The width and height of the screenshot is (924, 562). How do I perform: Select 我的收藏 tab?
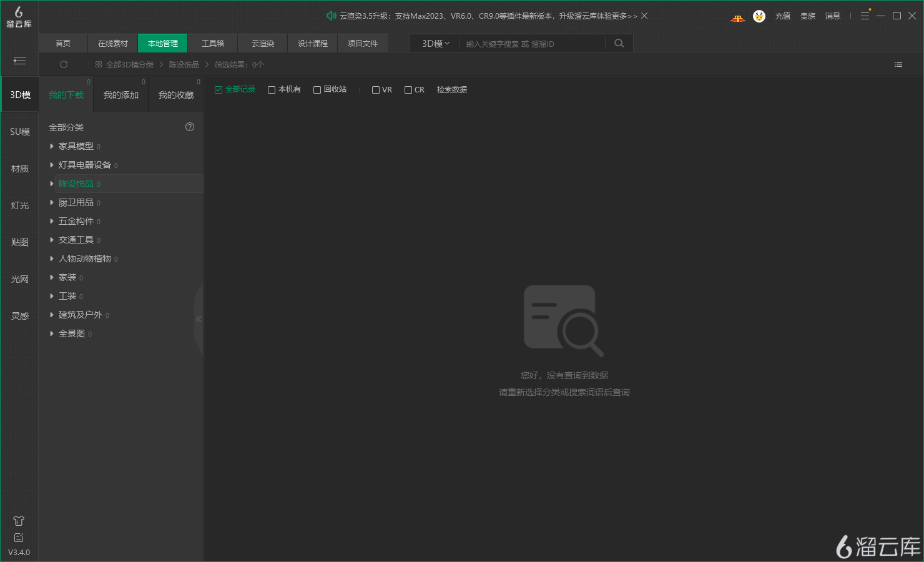pos(176,95)
